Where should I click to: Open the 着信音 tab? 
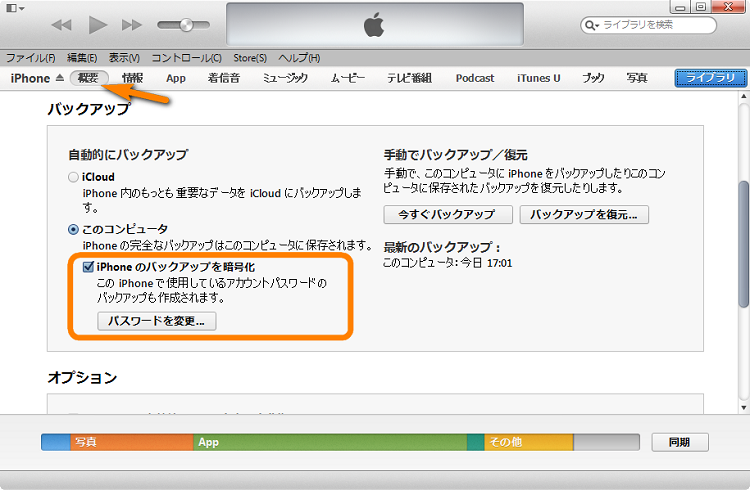tap(223, 78)
